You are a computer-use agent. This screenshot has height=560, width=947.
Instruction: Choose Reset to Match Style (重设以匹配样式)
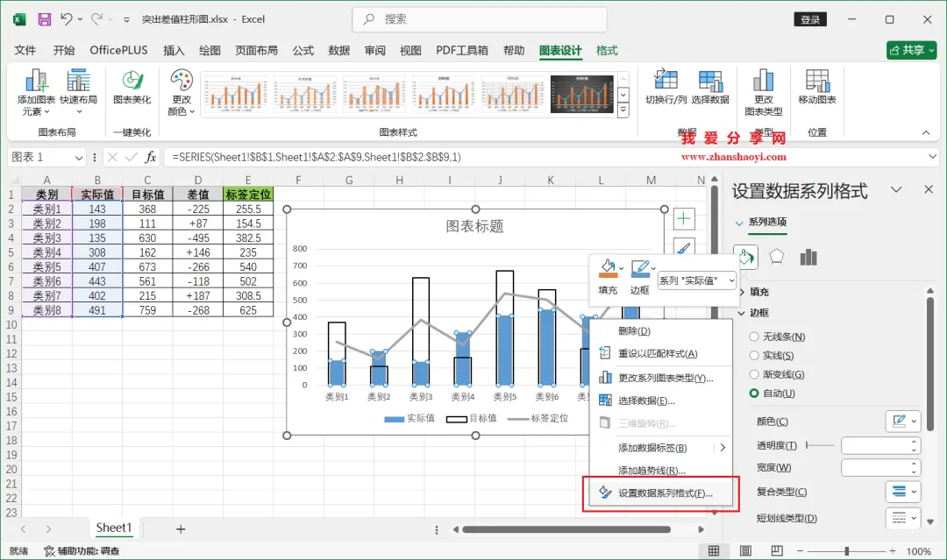click(661, 354)
